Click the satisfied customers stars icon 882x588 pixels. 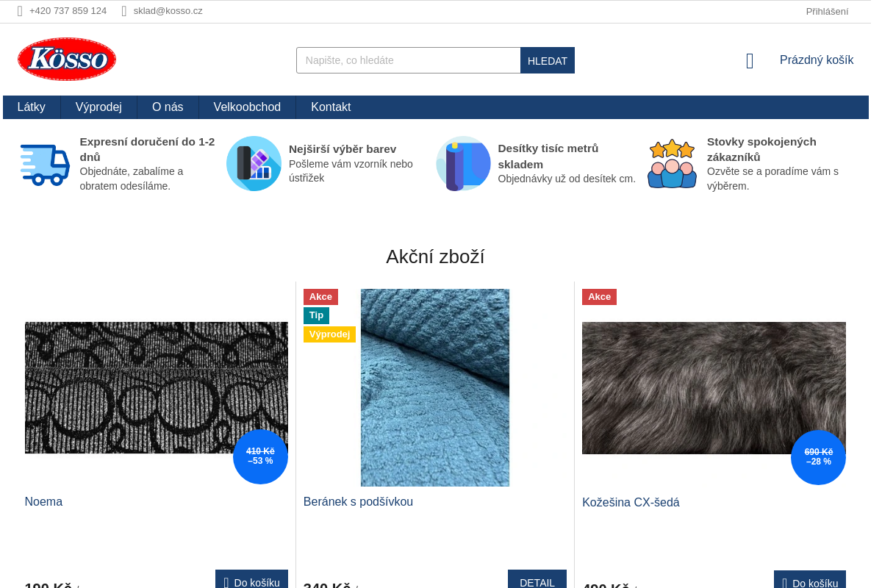click(x=672, y=163)
